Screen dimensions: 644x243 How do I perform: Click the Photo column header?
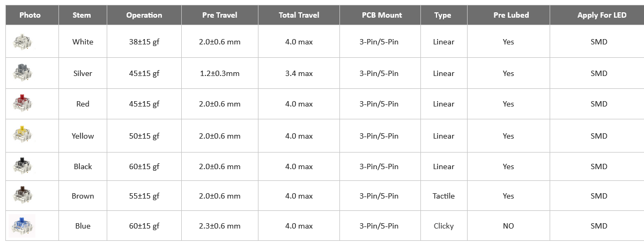pos(30,15)
